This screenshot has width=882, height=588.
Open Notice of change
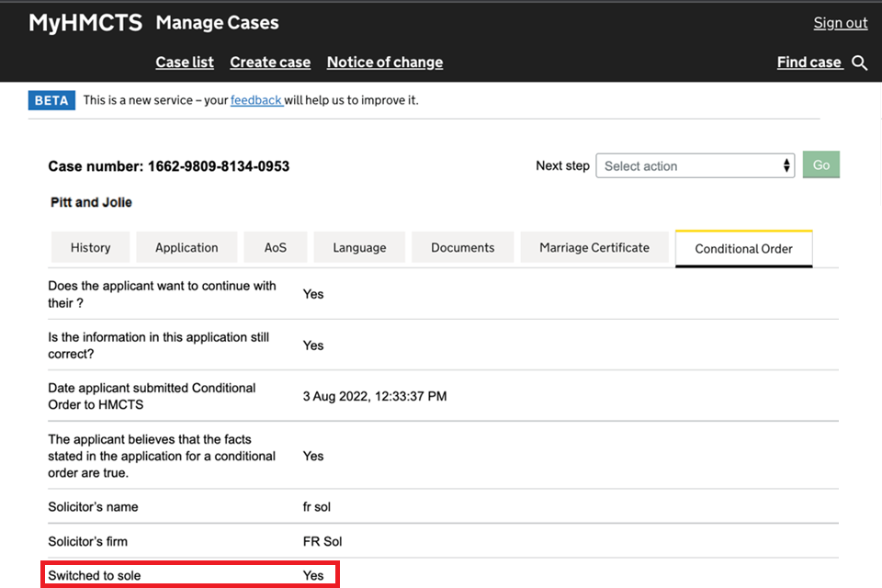point(384,62)
